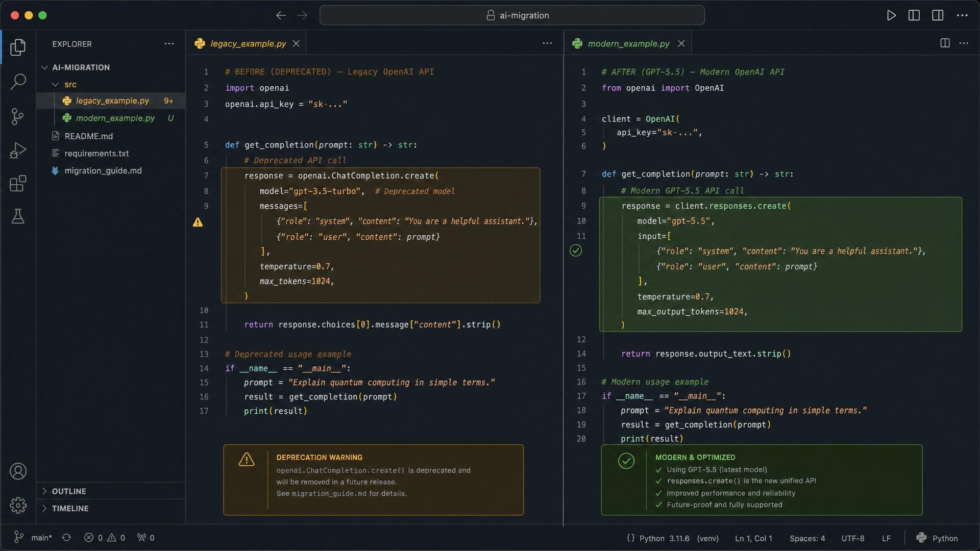Screen dimensions: 980x551
Task: Change file encoding UTF-8
Action: (x=853, y=538)
